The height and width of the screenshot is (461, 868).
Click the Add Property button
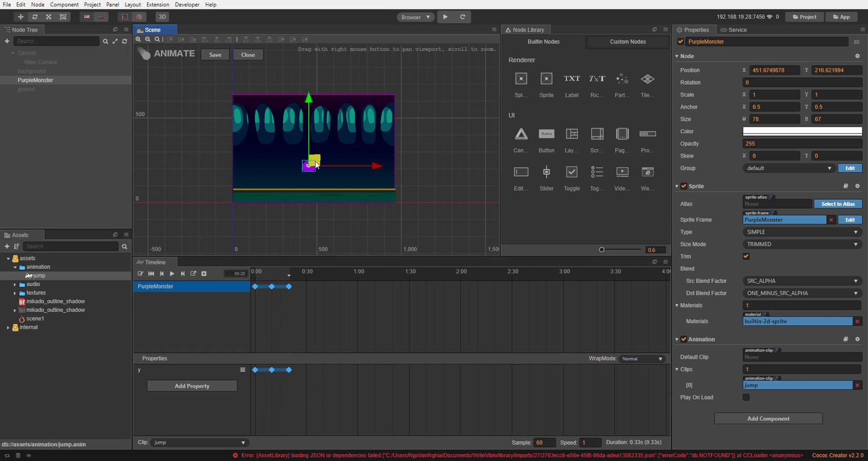click(192, 386)
